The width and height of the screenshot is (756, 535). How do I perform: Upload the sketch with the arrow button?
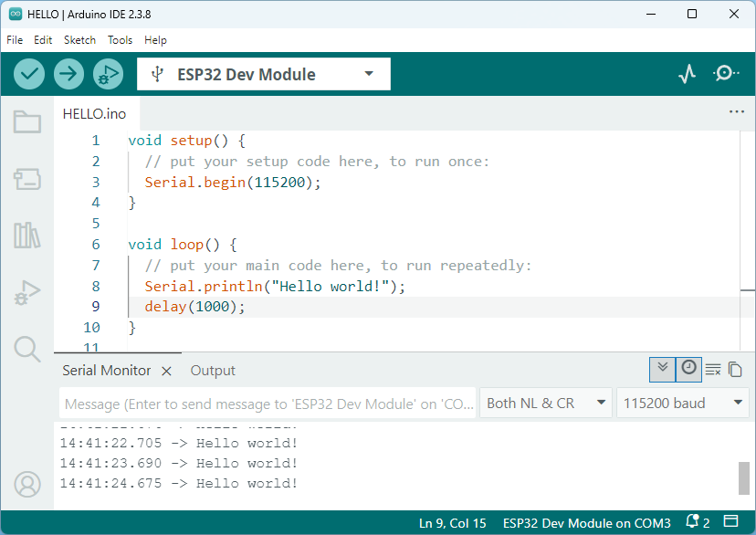point(68,74)
